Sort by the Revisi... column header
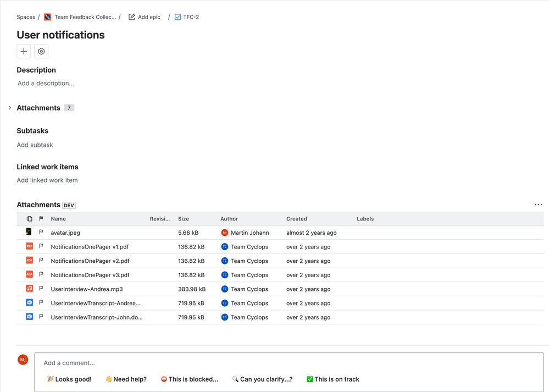The image size is (549, 392). tap(160, 219)
